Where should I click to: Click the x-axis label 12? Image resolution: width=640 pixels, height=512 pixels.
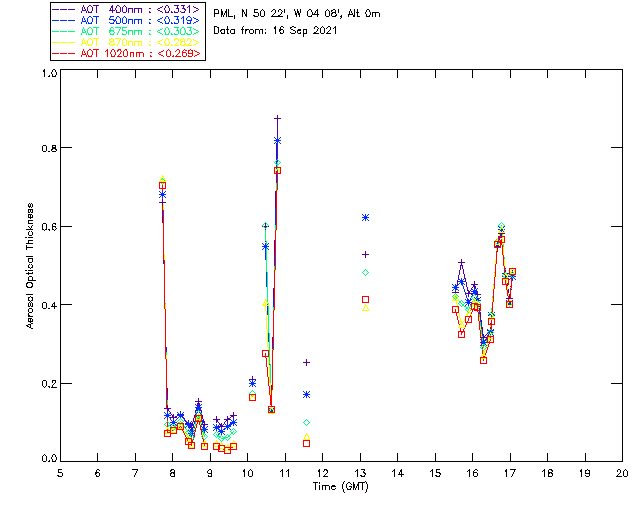(322, 473)
